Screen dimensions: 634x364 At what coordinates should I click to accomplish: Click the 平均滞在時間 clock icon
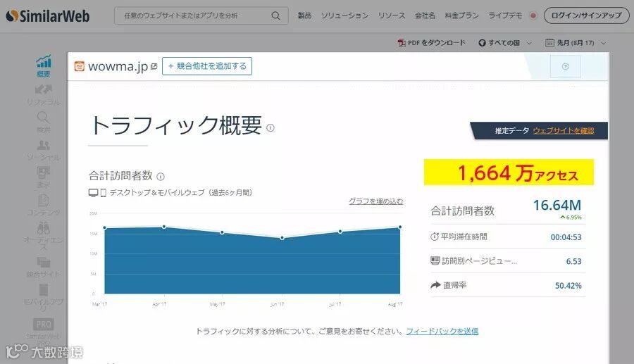pos(435,237)
